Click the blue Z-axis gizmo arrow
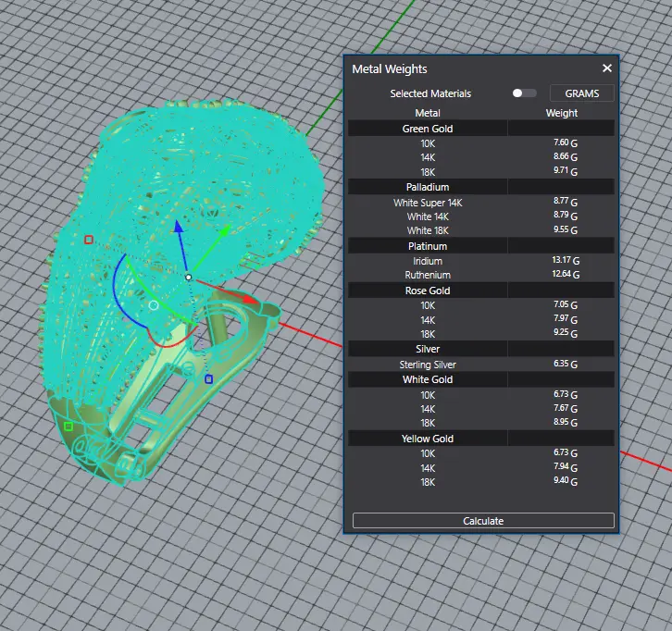 [x=179, y=229]
